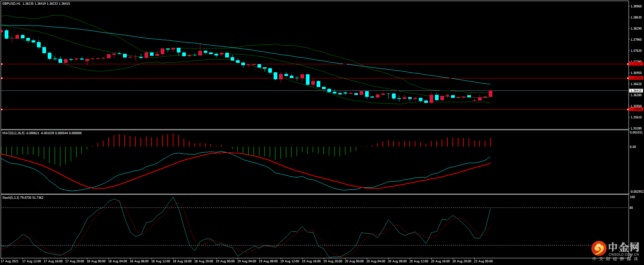The width and height of the screenshot is (644, 265).
Task: Click the latest red candlestick on the chart
Action: (x=491, y=94)
